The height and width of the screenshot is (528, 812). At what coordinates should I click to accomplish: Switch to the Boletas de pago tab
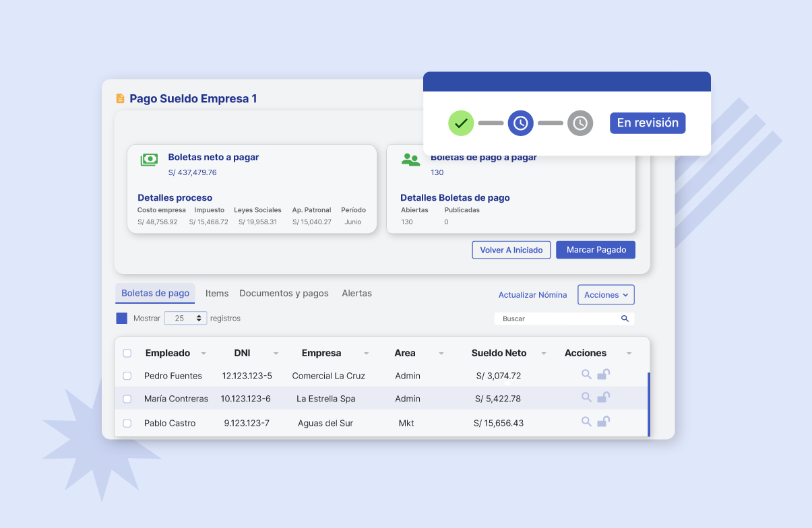coord(155,294)
